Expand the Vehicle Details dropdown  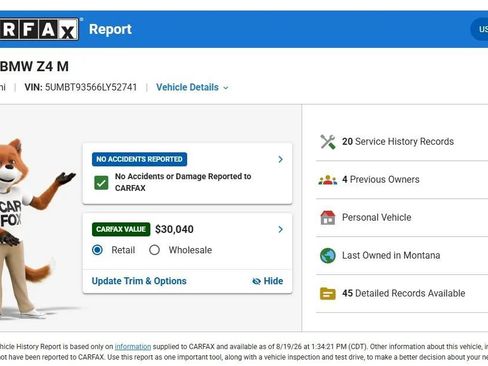click(192, 87)
